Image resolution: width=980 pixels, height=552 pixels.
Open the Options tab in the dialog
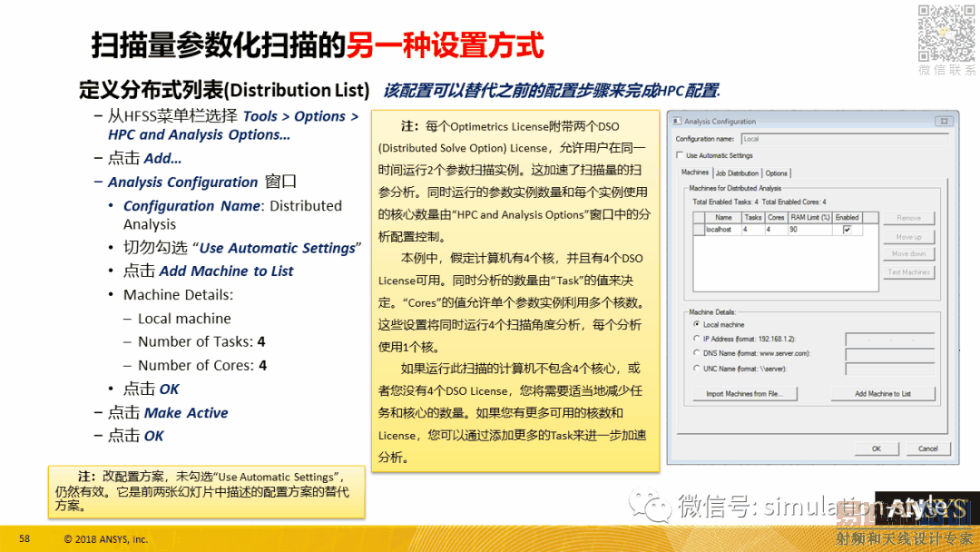[776, 173]
